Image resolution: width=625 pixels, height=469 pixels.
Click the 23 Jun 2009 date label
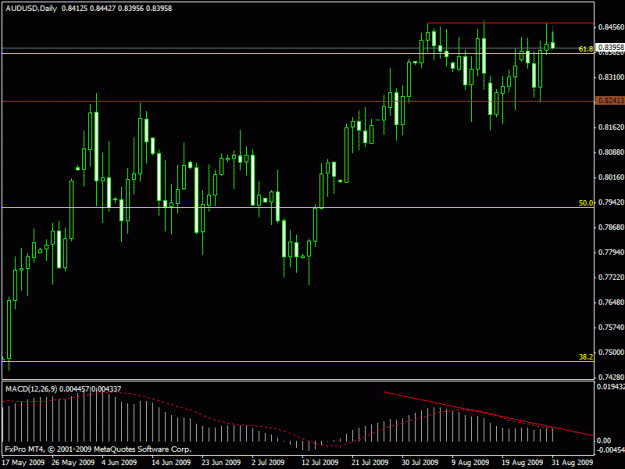[x=221, y=463]
